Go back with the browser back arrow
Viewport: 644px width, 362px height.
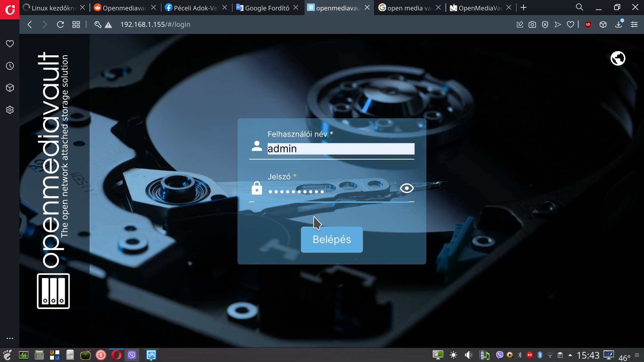pyautogui.click(x=30, y=24)
